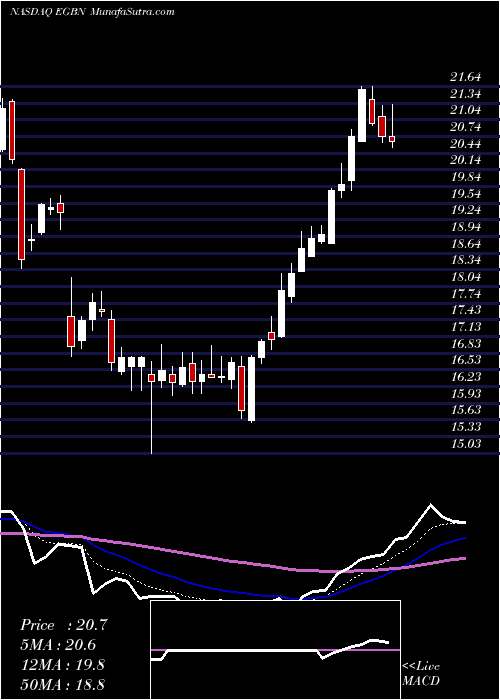
Task: Click the 15.33 price axis label
Action: [465, 427]
